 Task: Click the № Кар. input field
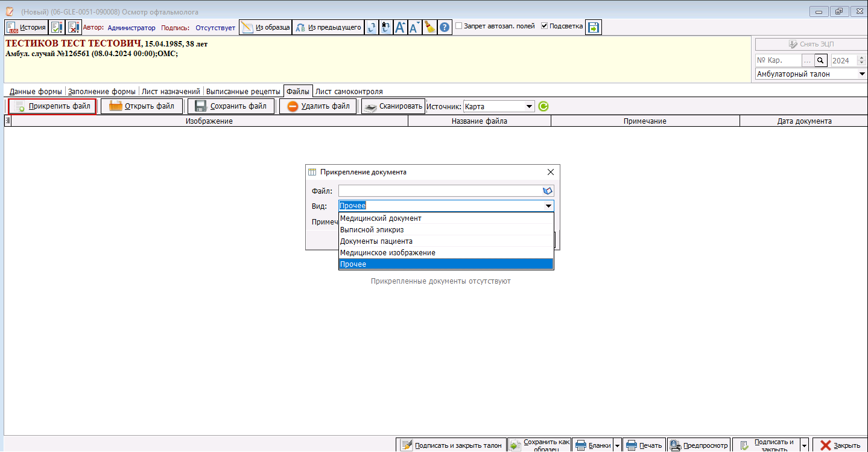pyautogui.click(x=778, y=60)
